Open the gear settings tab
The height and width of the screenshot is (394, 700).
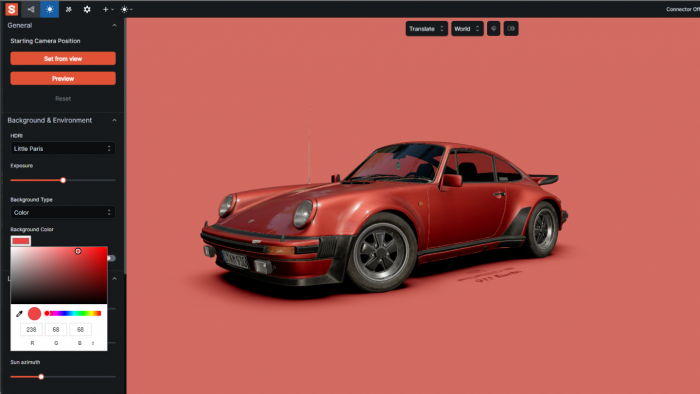coord(87,9)
